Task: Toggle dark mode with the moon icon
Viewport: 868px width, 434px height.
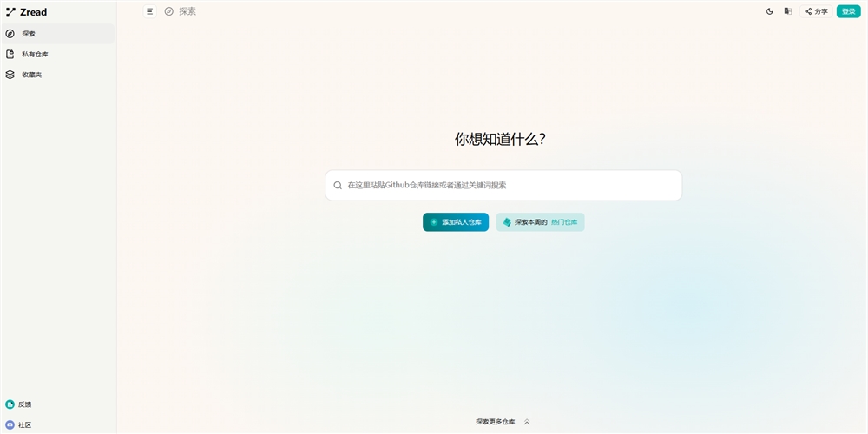Action: coord(769,11)
